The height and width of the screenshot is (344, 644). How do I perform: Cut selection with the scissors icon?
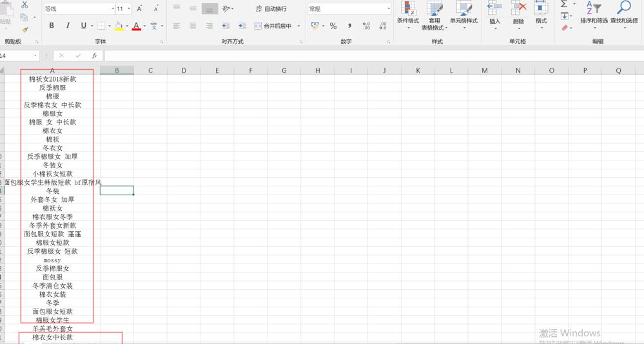click(x=24, y=5)
